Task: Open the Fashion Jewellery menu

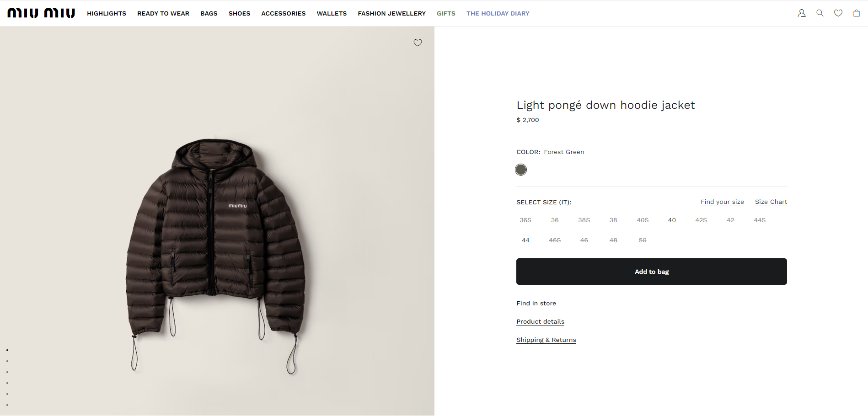Action: [391, 14]
